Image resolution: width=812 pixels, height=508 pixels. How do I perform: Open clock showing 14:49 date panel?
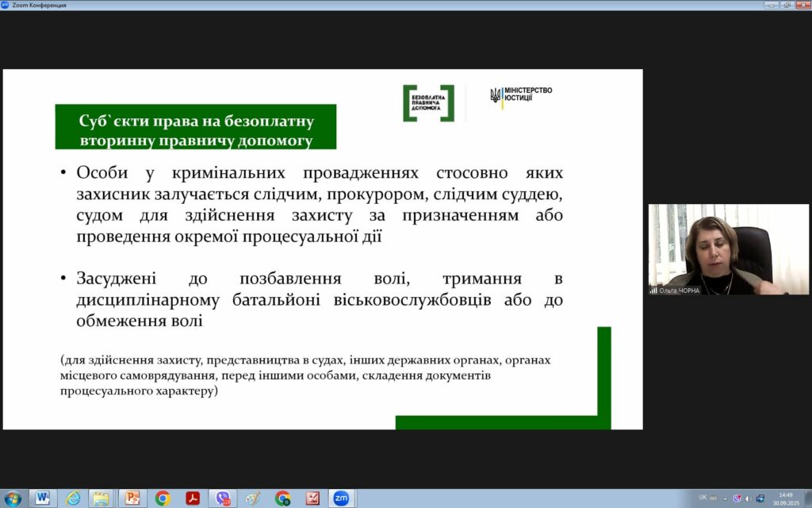[785, 498]
